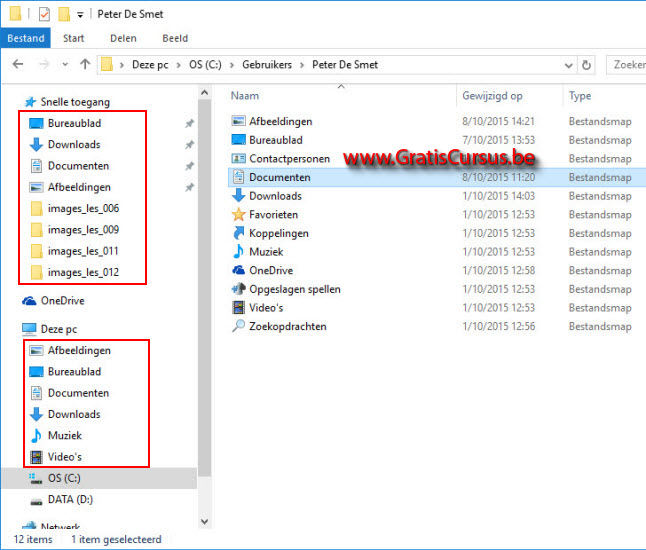Select the OneDrive cloud icon in file list
This screenshot has width=646, height=550.
[238, 270]
